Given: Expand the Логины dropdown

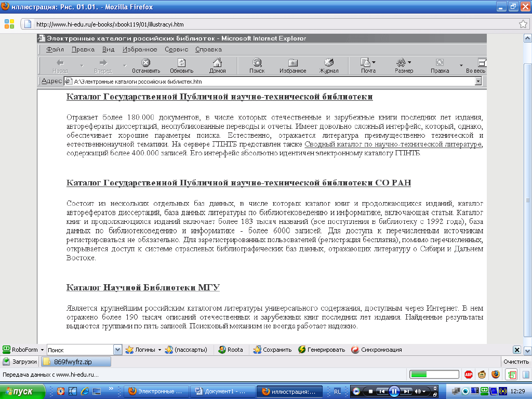Looking at the screenshot, I should pos(159,350).
